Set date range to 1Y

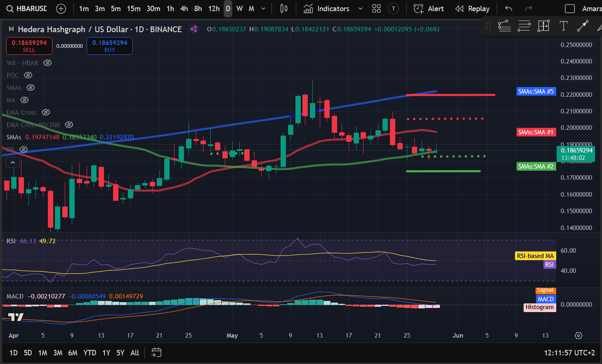tap(106, 353)
